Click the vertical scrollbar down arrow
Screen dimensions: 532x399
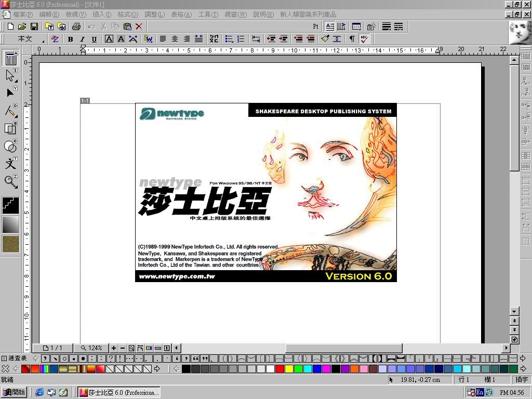[x=514, y=311]
